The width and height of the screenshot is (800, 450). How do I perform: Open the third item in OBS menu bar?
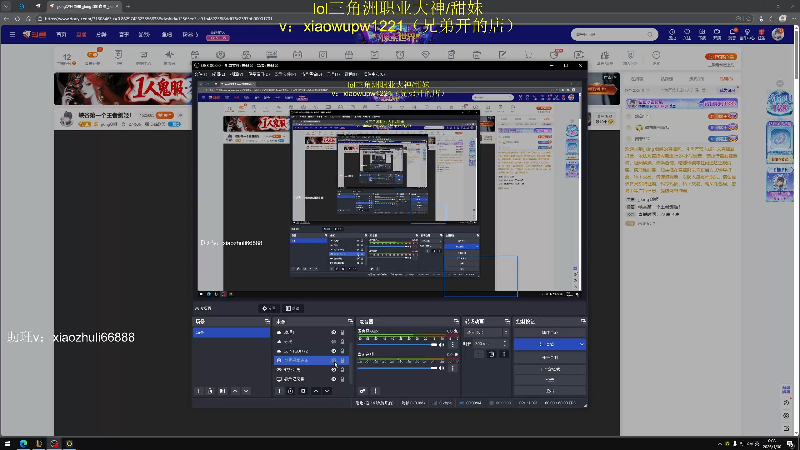[237, 74]
